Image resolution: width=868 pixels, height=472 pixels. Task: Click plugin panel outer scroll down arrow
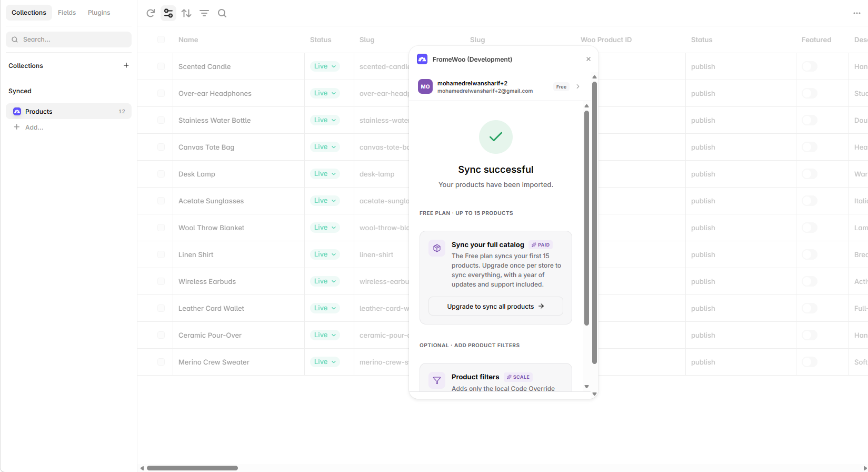coord(594,394)
